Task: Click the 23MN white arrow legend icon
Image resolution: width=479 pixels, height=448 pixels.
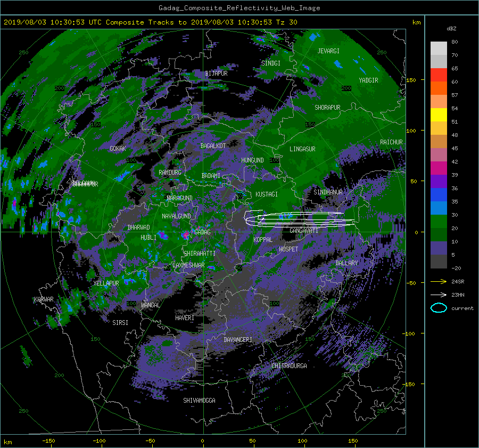Action: [439, 295]
